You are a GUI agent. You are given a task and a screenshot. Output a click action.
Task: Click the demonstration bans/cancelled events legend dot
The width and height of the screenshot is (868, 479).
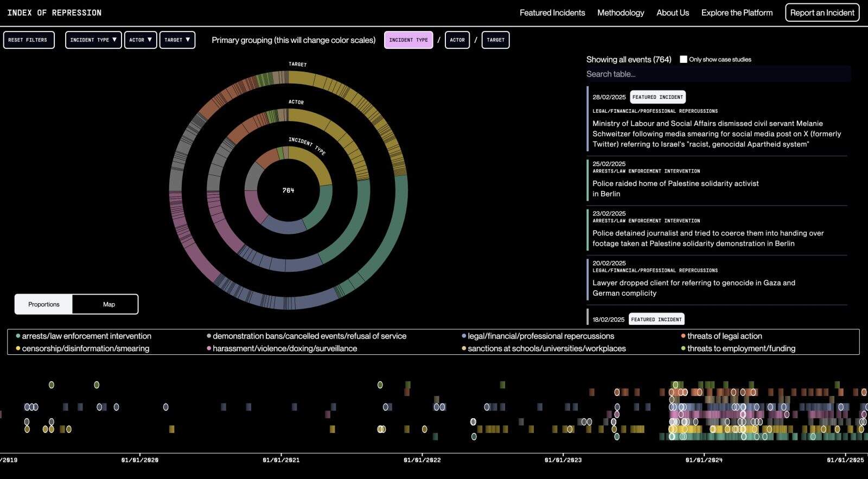tap(209, 336)
